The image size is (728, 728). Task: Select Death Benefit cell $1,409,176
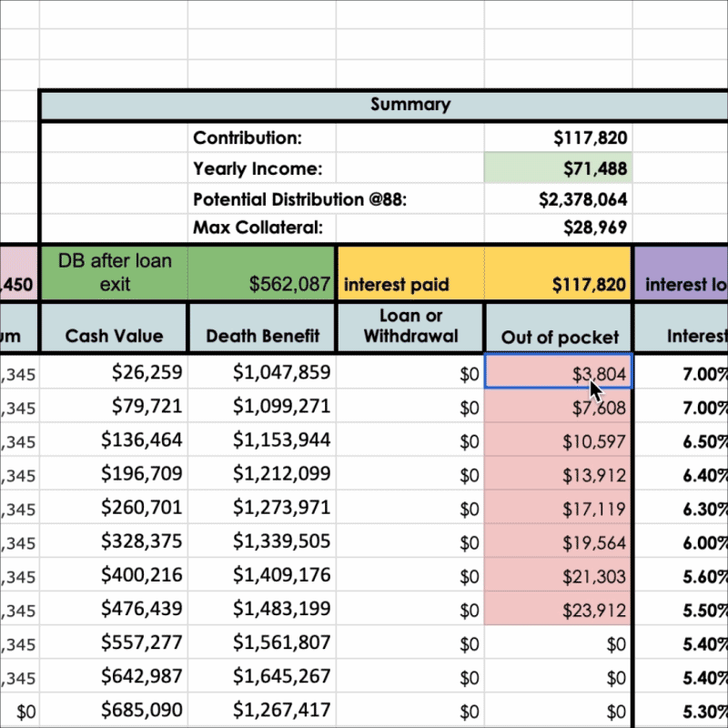[x=262, y=575]
